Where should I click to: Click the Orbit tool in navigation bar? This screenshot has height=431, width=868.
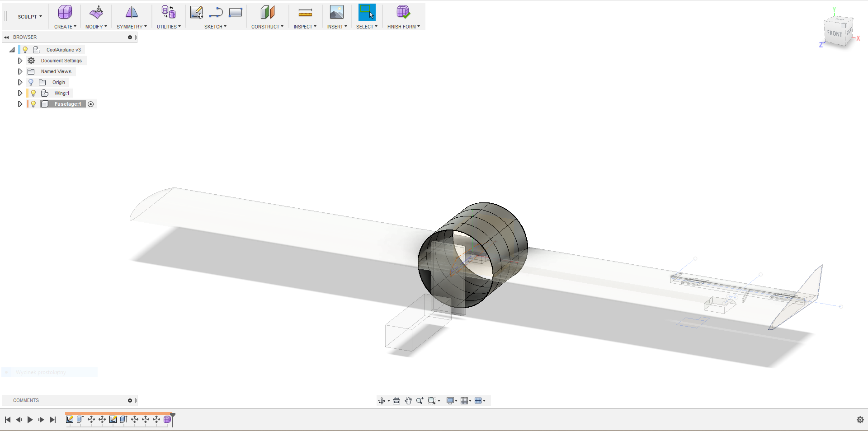[382, 401]
